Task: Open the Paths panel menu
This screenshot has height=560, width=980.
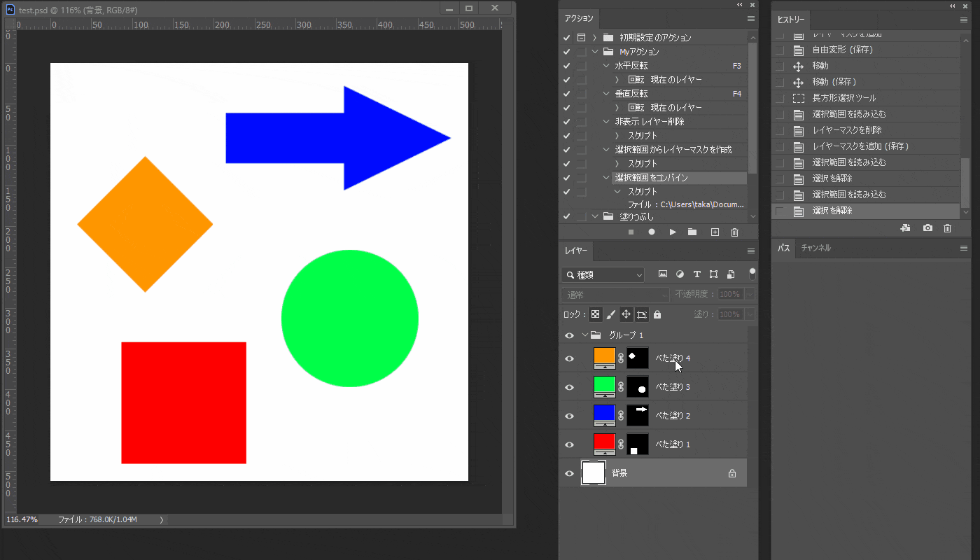Action: [964, 248]
